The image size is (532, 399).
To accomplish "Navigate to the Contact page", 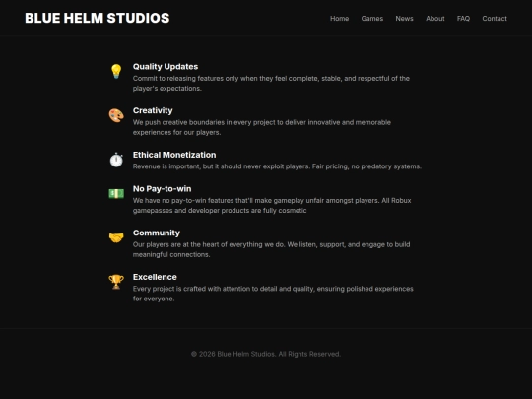I will tap(495, 19).
